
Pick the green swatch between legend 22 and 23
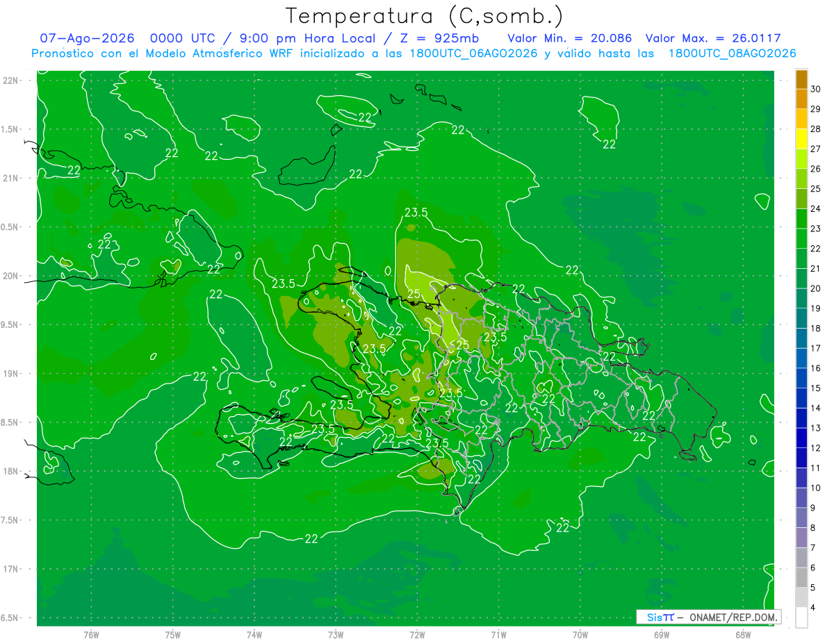point(801,239)
